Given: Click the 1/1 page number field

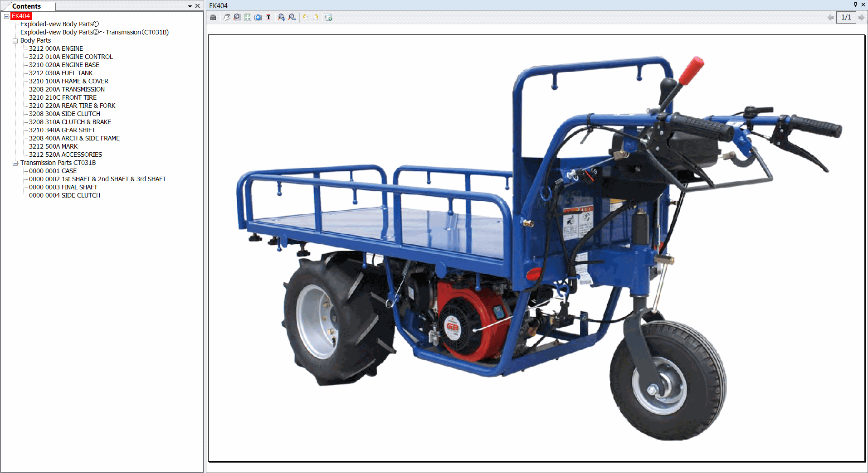Looking at the screenshot, I should tap(846, 17).
